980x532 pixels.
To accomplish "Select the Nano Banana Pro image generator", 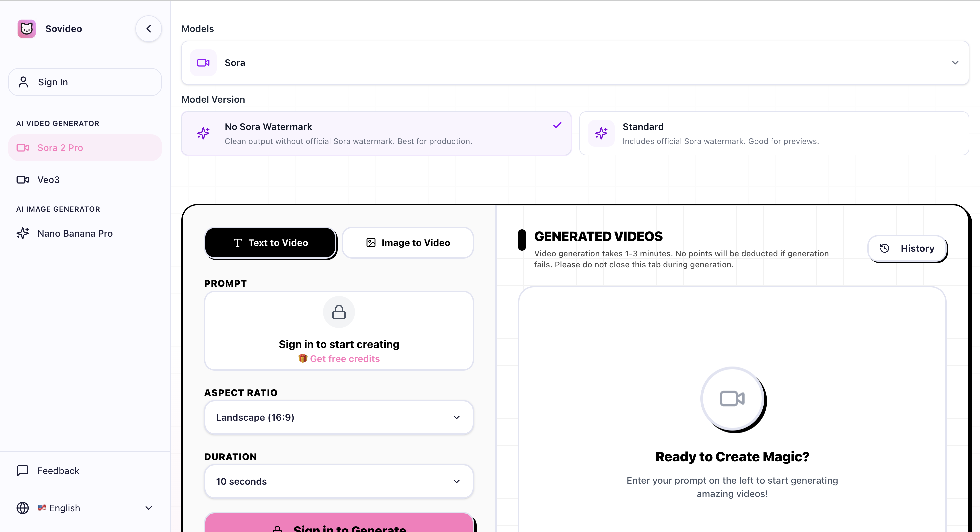I will point(75,233).
